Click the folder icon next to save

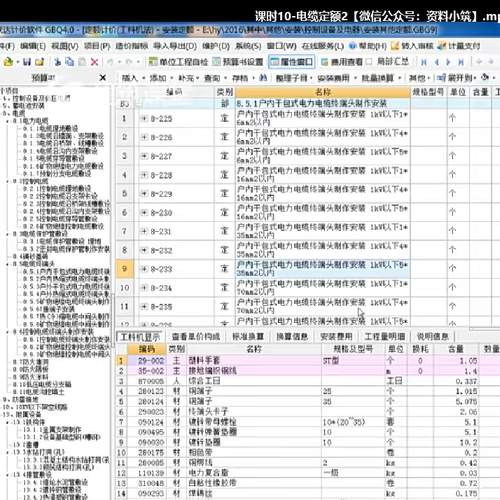pyautogui.click(x=40, y=62)
